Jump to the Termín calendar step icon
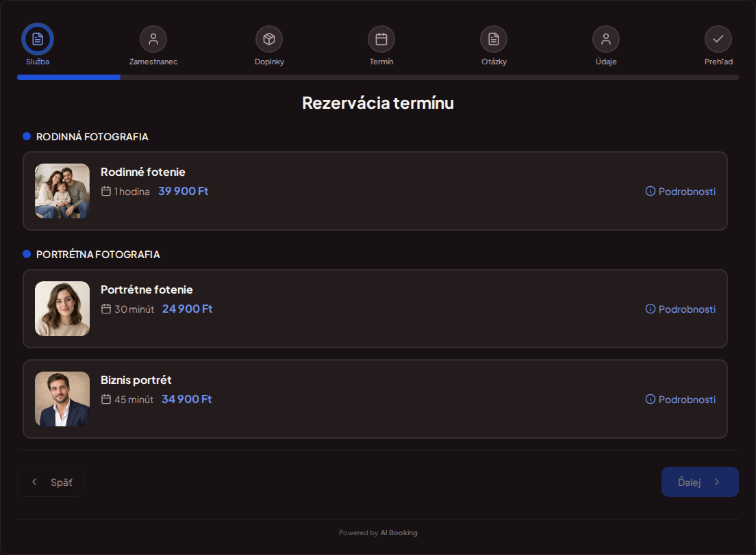756x555 pixels. [x=381, y=39]
